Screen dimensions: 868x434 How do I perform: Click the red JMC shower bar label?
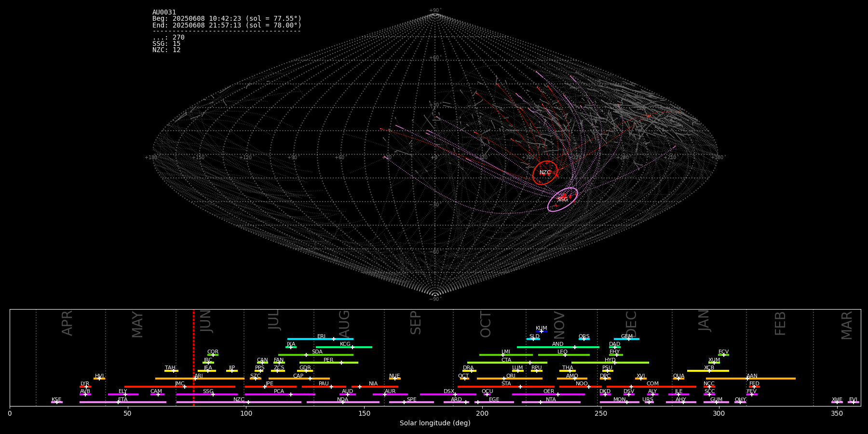point(179,384)
